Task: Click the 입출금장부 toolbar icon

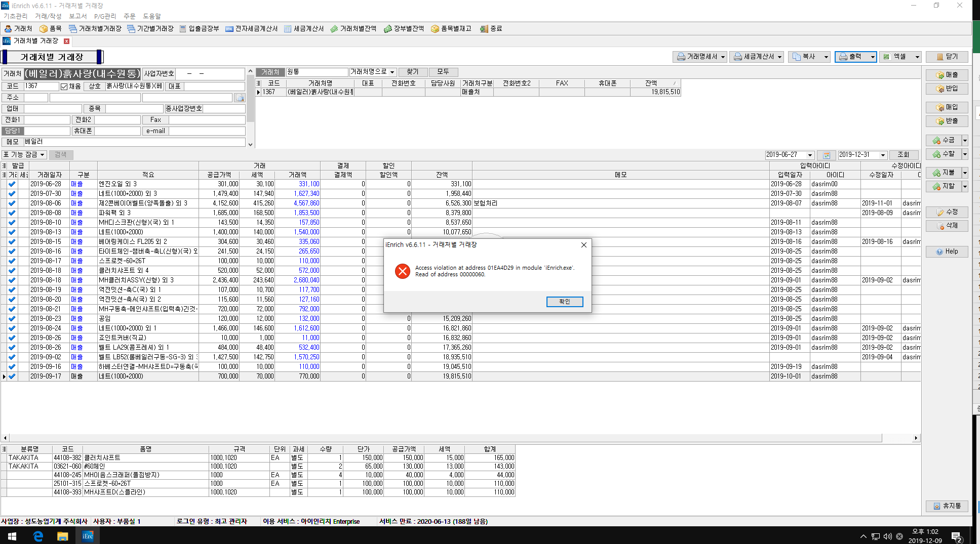Action: (199, 29)
